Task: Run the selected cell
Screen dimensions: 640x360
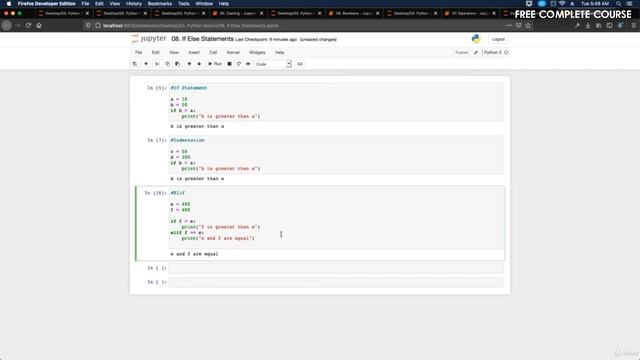Action: click(x=215, y=64)
